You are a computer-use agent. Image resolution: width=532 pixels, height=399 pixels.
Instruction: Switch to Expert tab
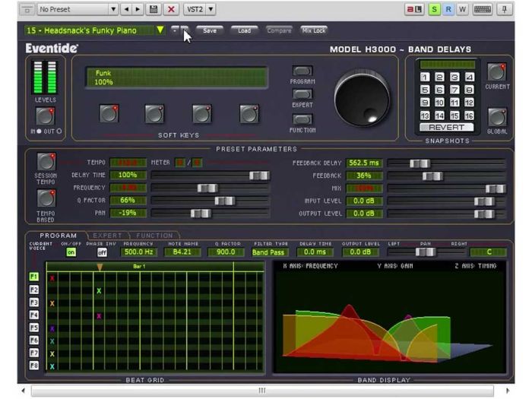click(107, 236)
